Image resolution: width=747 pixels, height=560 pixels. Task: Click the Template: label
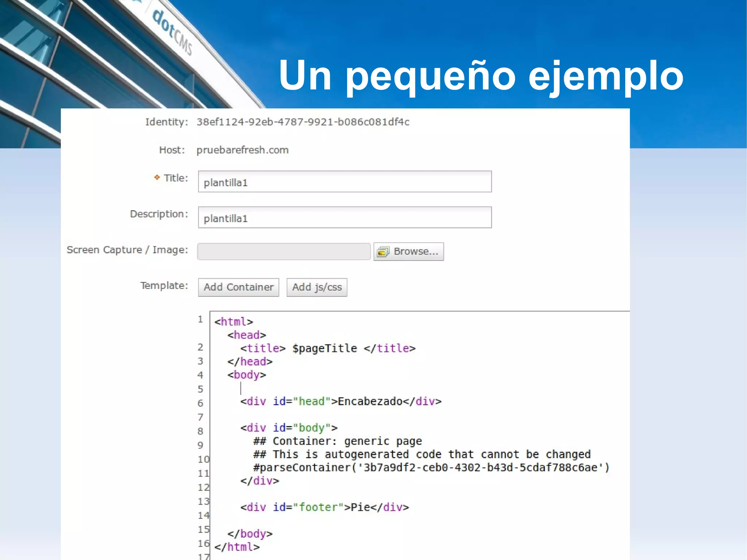(164, 285)
